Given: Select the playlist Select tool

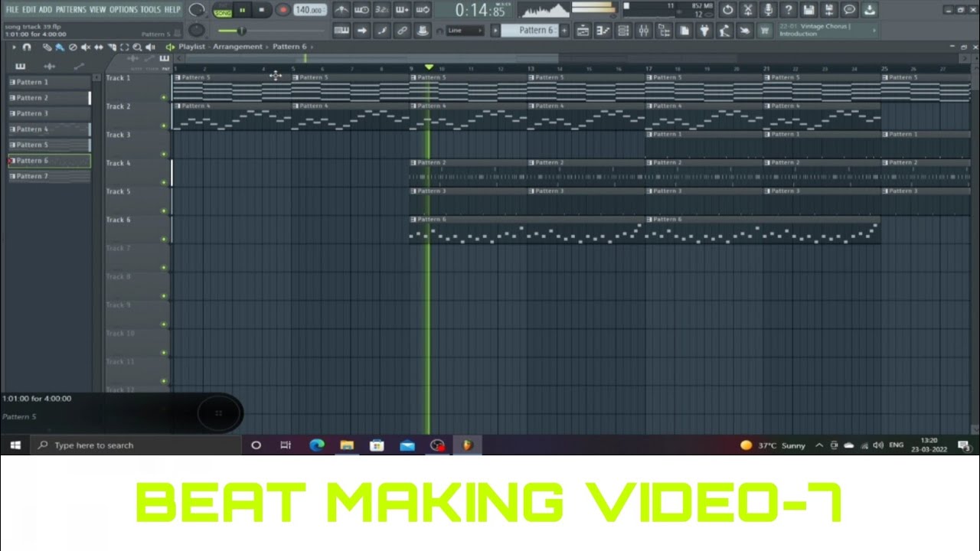Looking at the screenshot, I should (x=124, y=47).
